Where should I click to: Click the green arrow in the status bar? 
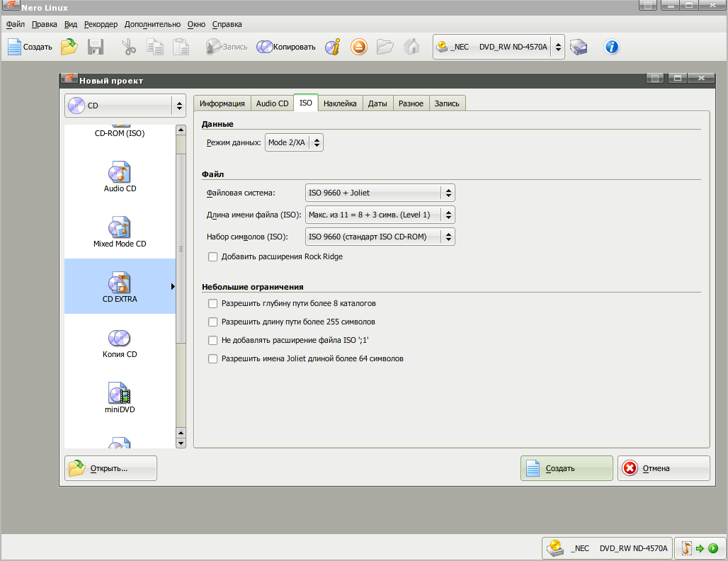coord(700,548)
